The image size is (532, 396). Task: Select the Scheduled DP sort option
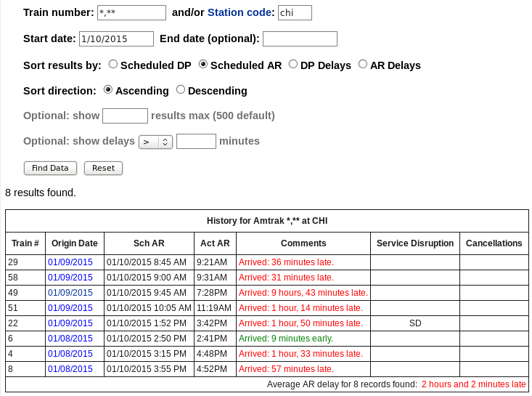(113, 64)
